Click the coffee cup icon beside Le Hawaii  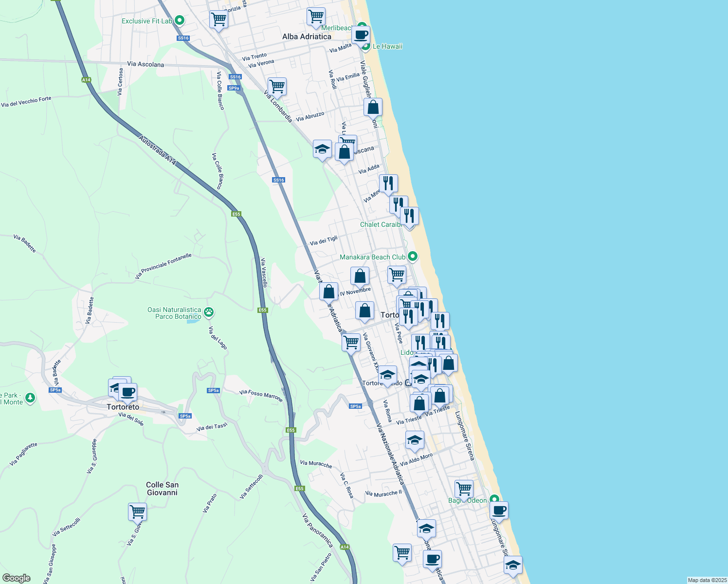361,36
